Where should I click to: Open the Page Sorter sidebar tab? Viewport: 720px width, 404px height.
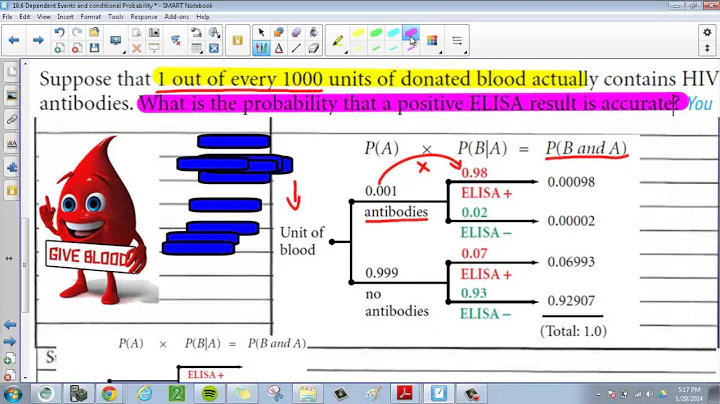coord(11,72)
